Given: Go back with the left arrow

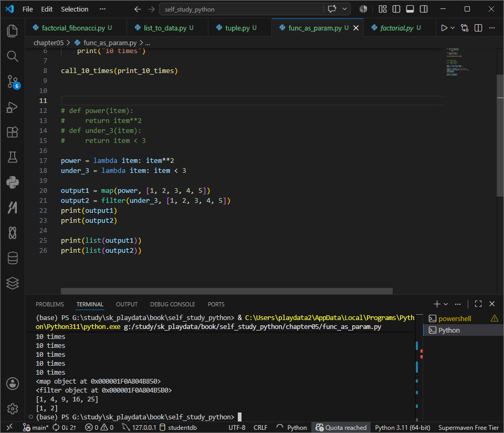Looking at the screenshot, I should tap(138, 9).
